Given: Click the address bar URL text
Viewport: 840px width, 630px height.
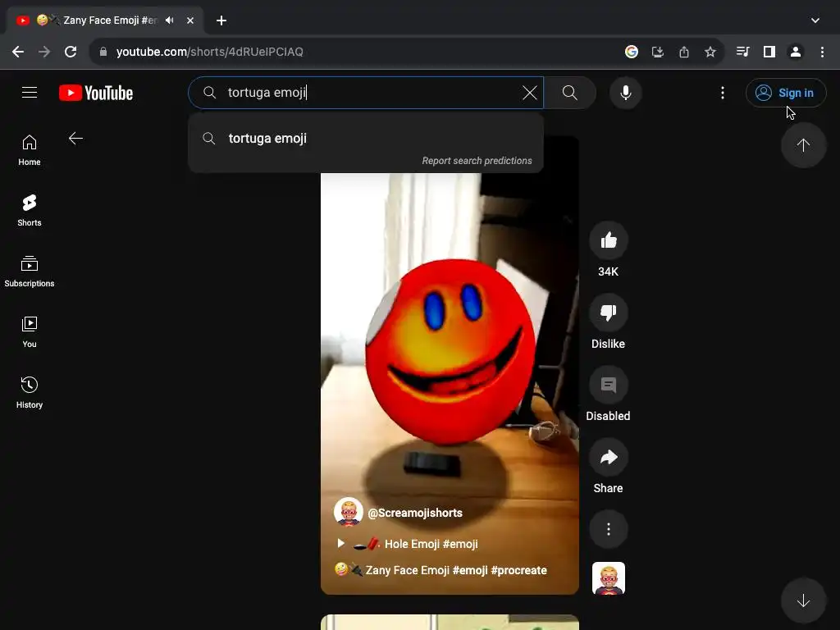Looking at the screenshot, I should 210,52.
